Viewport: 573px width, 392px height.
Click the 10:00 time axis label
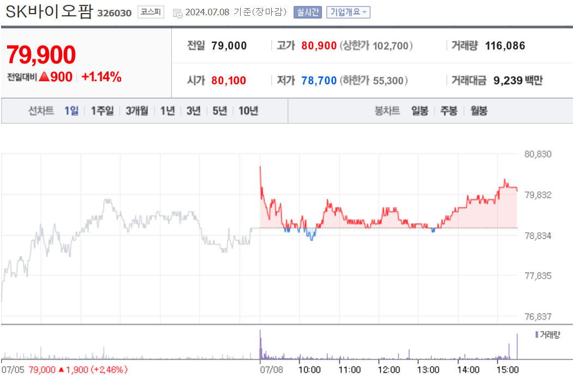click(x=309, y=370)
